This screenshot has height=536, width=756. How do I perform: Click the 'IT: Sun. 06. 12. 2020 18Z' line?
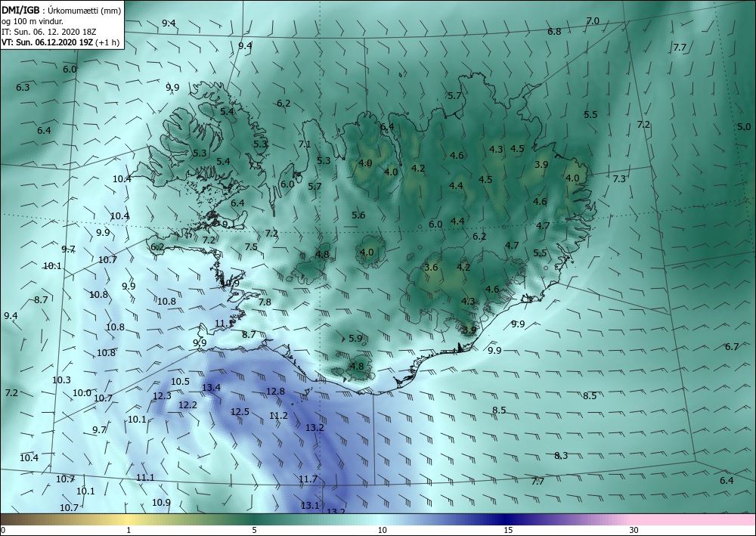[48, 32]
